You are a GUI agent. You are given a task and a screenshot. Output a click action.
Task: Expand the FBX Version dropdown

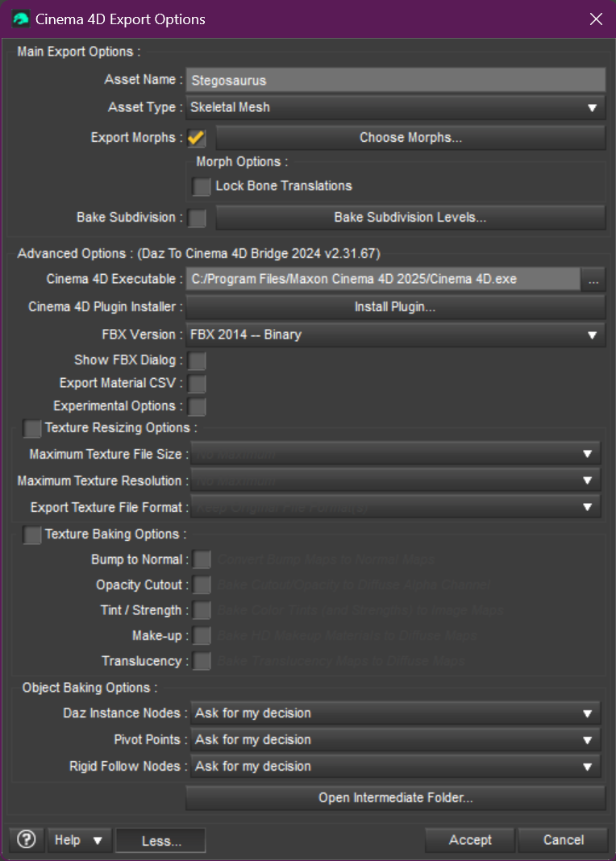pyautogui.click(x=395, y=335)
